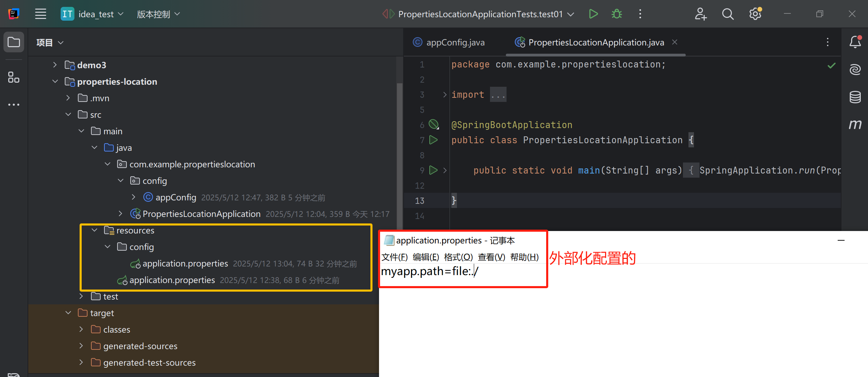This screenshot has width=868, height=377.
Task: Start debug session with bug icon
Action: 616,14
